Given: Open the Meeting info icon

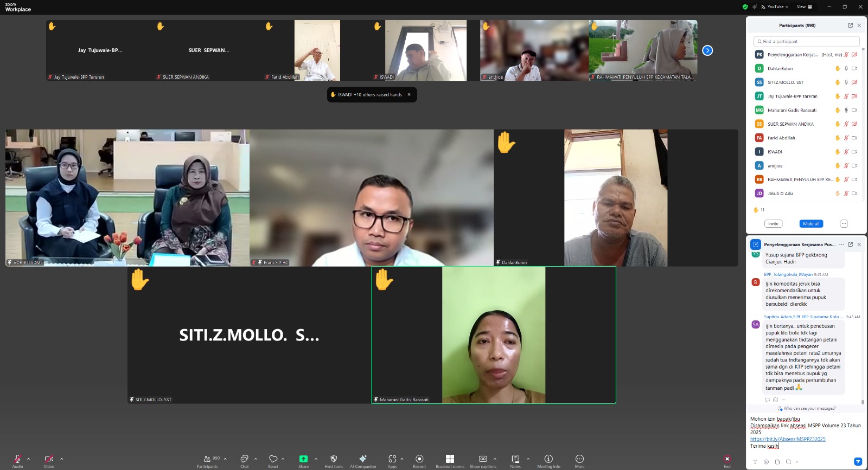Looking at the screenshot, I should 548,459.
